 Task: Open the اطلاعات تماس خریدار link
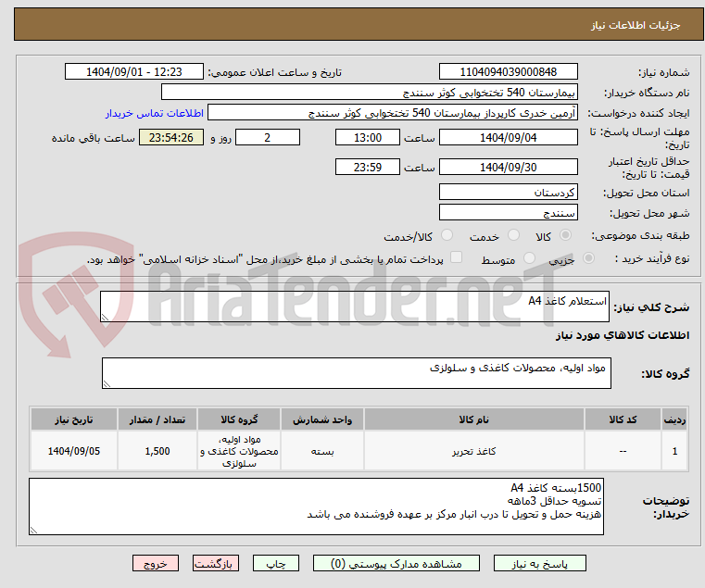[155, 113]
